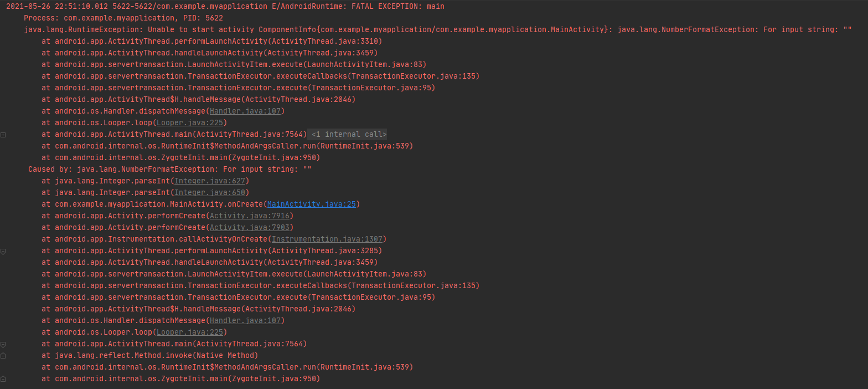This screenshot has height=389, width=868.
Task: Click the 'Unable to start activity ComponentInfo' line
Action: [438, 30]
